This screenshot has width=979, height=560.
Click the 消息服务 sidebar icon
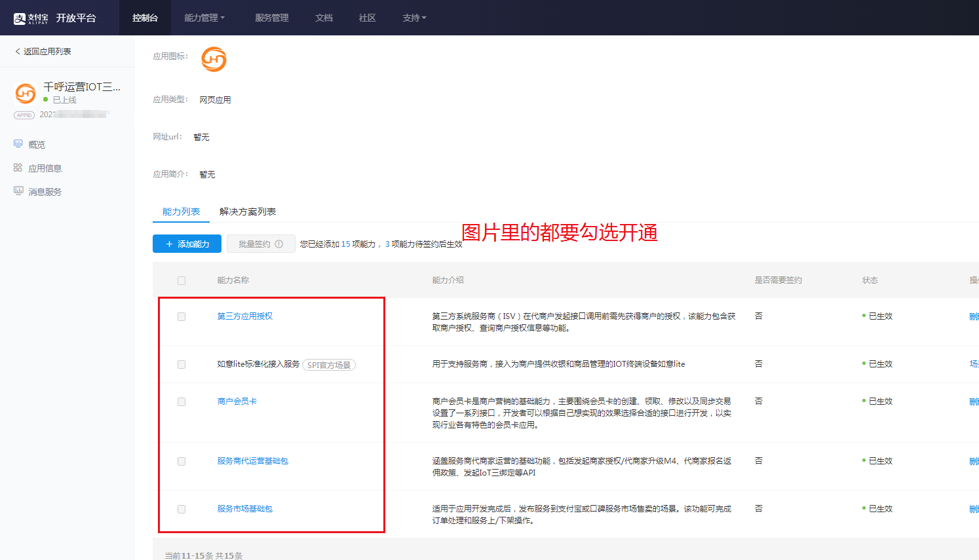18,191
